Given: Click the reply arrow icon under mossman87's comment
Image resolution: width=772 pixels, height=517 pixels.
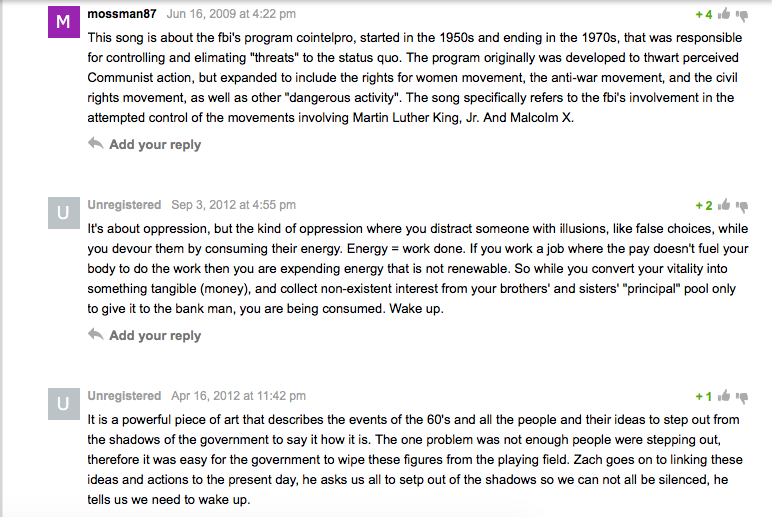Looking at the screenshot, I should 96,143.
